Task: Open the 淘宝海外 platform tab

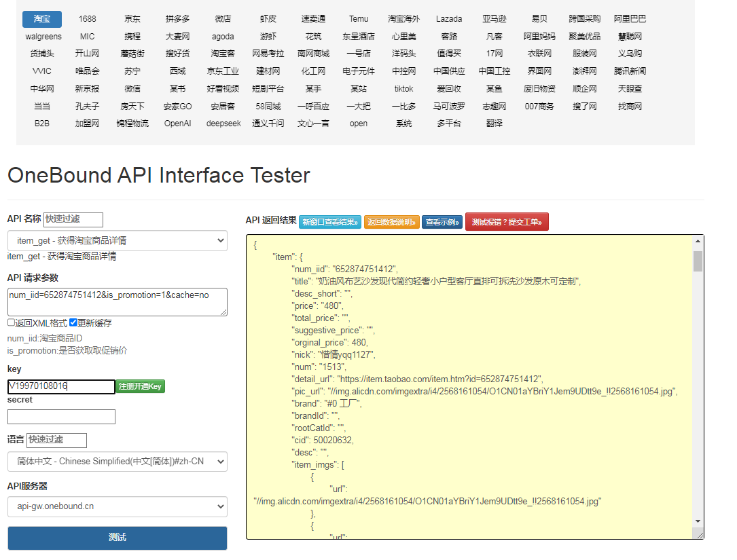Action: (403, 19)
